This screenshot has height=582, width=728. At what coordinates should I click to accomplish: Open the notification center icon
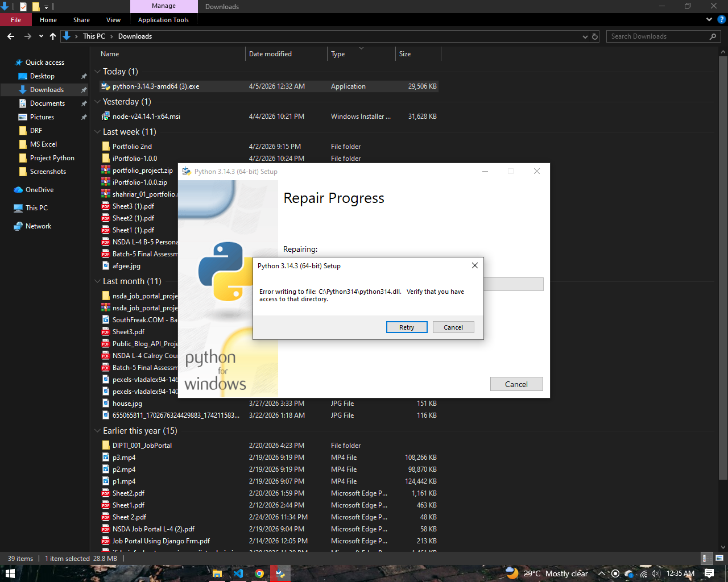[709, 573]
